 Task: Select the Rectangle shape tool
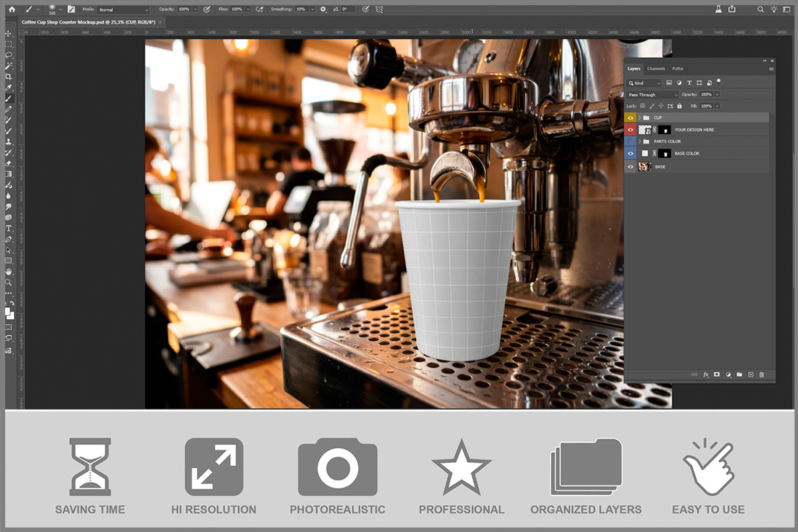coord(9,260)
